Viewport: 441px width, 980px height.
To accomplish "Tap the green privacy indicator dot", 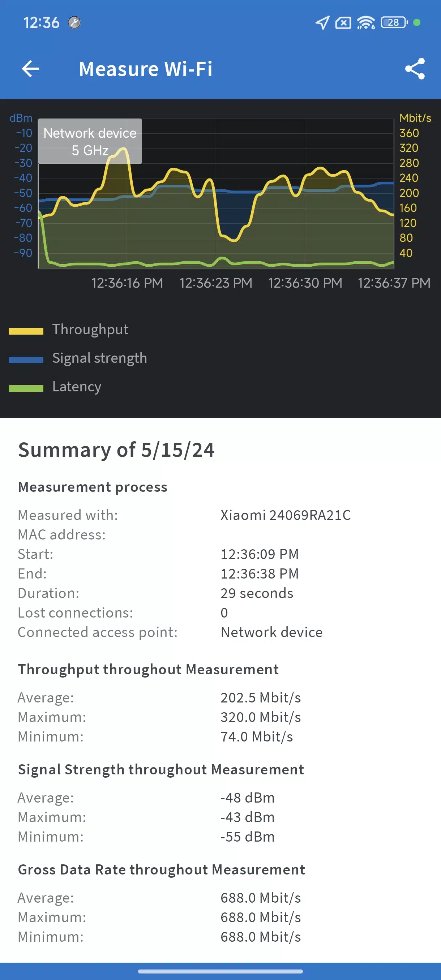I will [417, 22].
